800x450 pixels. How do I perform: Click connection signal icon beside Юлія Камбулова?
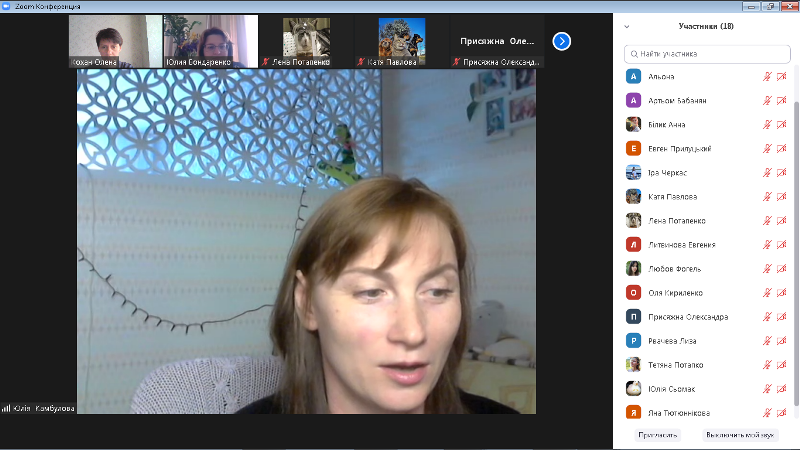click(6, 408)
